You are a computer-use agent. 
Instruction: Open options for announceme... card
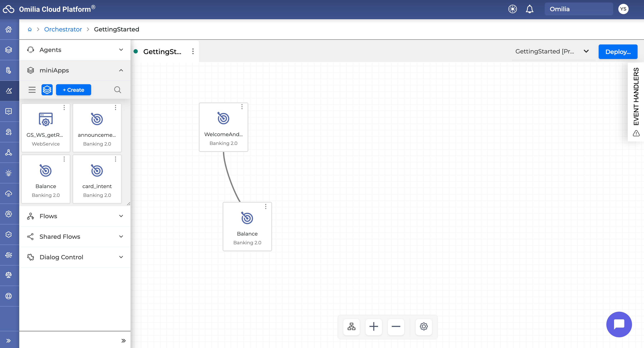pos(116,108)
